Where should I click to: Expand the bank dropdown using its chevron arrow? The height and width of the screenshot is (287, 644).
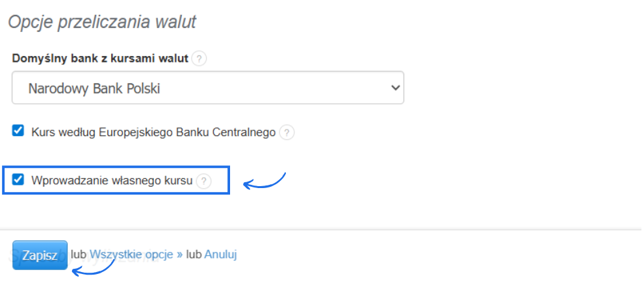coord(392,88)
